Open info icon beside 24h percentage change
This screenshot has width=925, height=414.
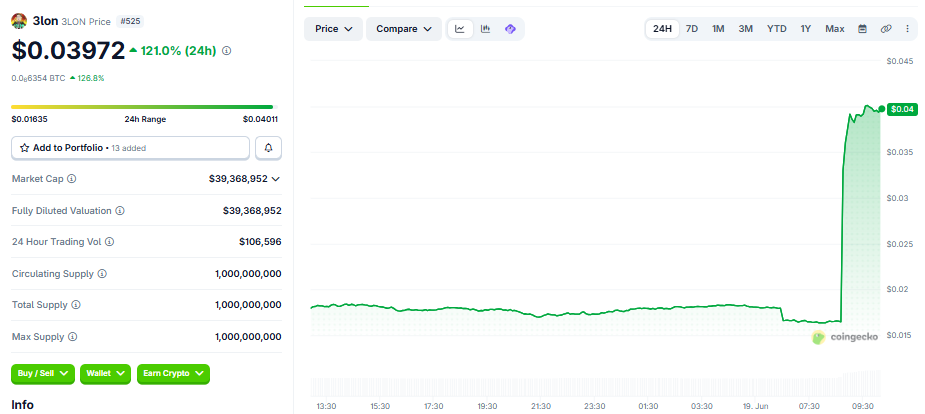click(227, 51)
